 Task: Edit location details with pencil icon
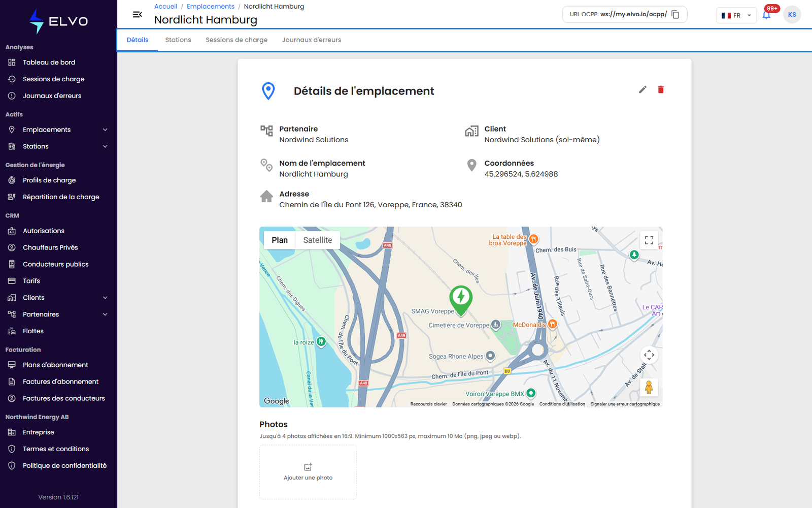pos(642,90)
